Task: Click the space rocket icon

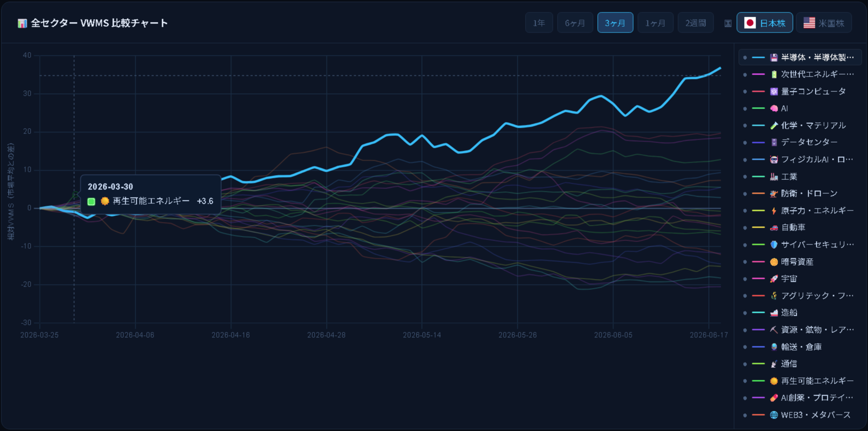Action: pos(774,279)
